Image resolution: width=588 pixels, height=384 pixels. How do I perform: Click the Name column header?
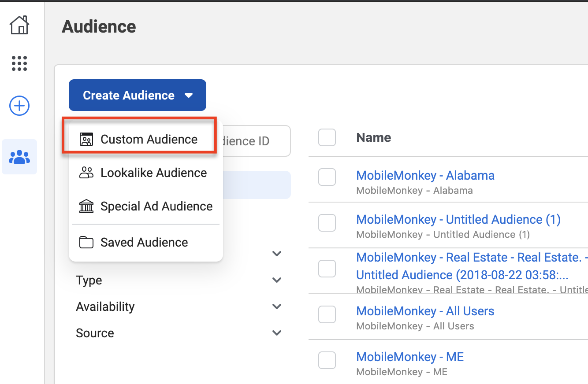point(374,137)
